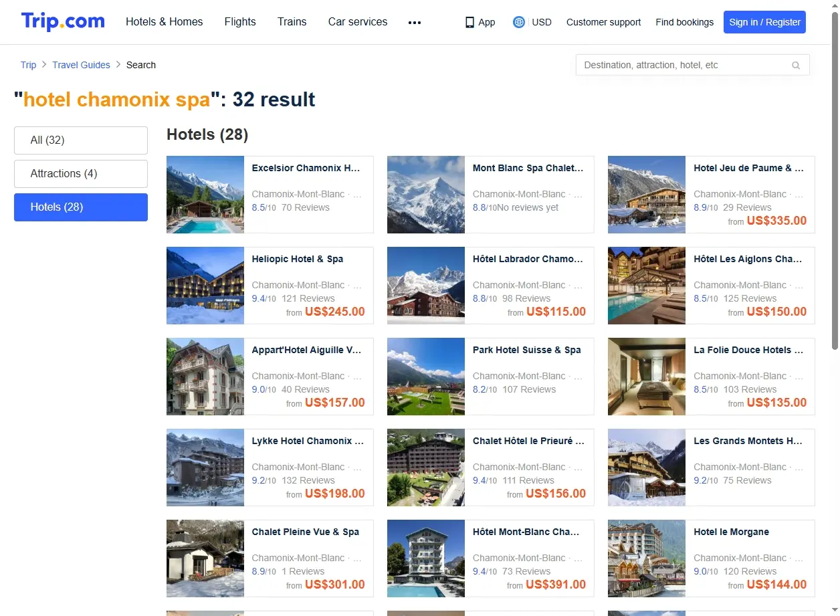Screen dimensions: 840x616
Task: Click Heliopic Hotel & Spa title
Action: [298, 259]
